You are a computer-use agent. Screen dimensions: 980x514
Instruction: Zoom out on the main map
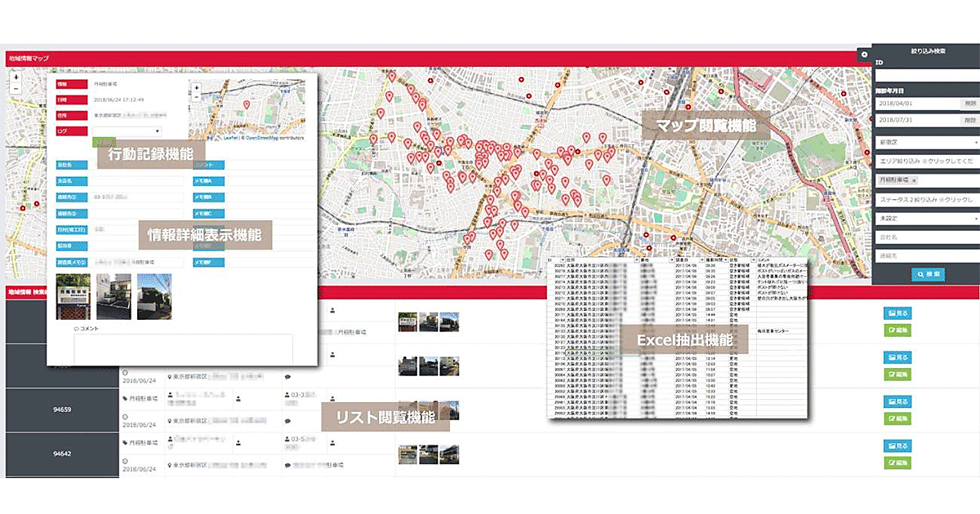pyautogui.click(x=16, y=88)
